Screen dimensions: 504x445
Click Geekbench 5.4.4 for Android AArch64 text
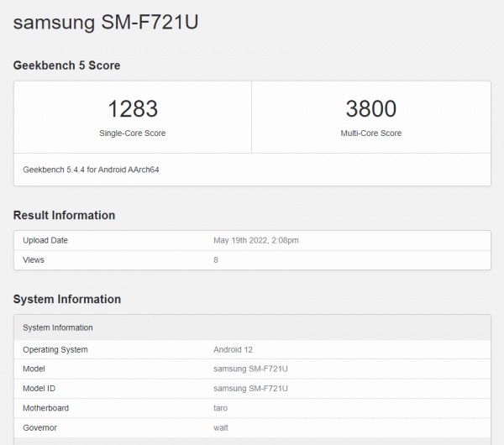pos(91,170)
